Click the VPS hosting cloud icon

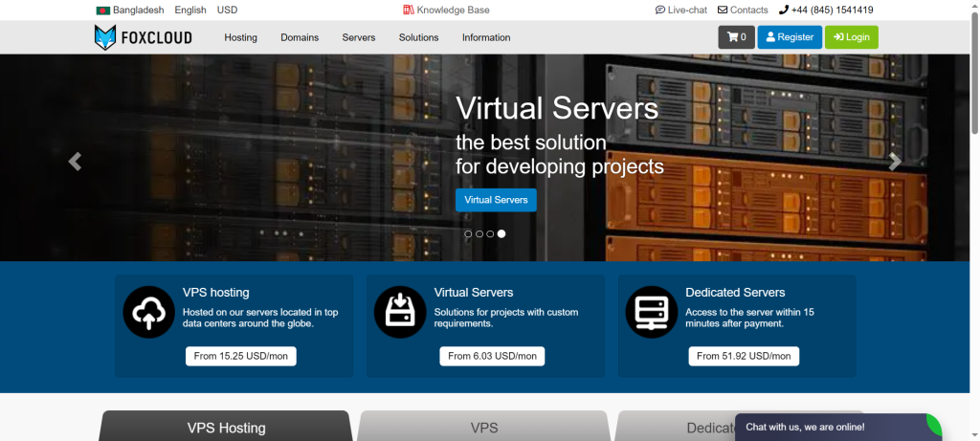point(148,312)
